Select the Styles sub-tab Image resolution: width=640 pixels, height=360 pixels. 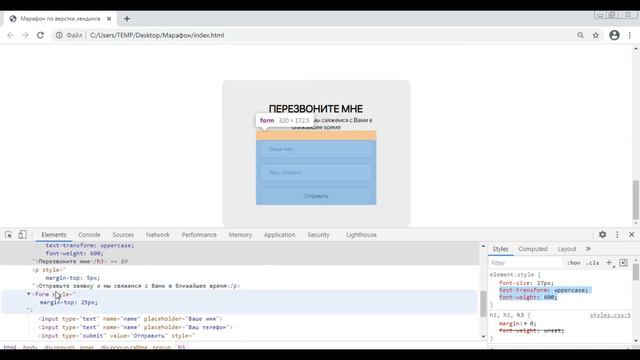500,249
